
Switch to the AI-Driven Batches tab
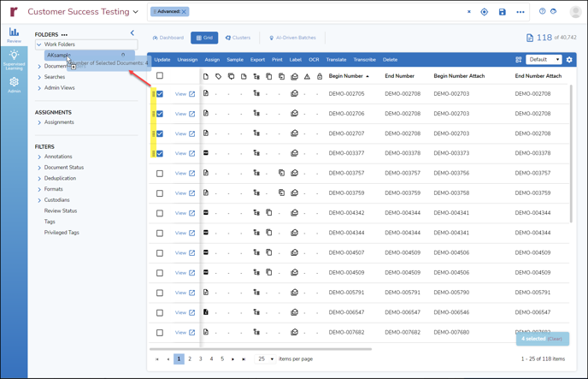click(x=293, y=38)
